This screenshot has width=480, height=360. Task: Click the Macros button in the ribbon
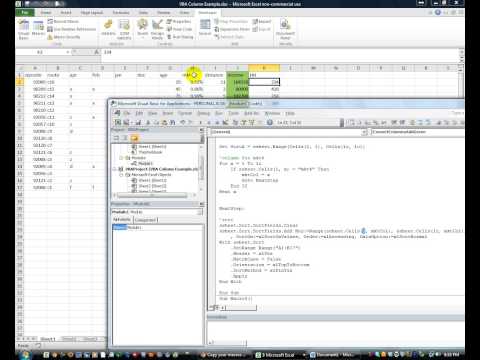pyautogui.click(x=38, y=29)
